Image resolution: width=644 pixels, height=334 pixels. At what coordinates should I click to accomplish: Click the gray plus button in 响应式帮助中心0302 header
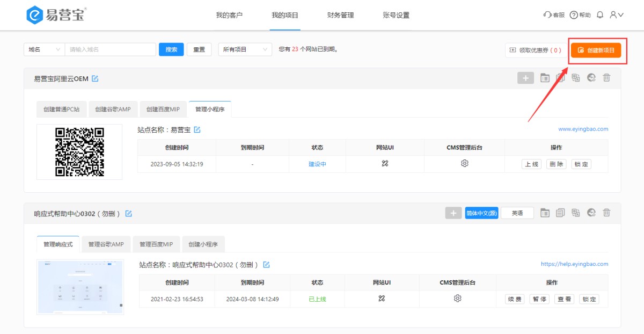click(x=453, y=213)
